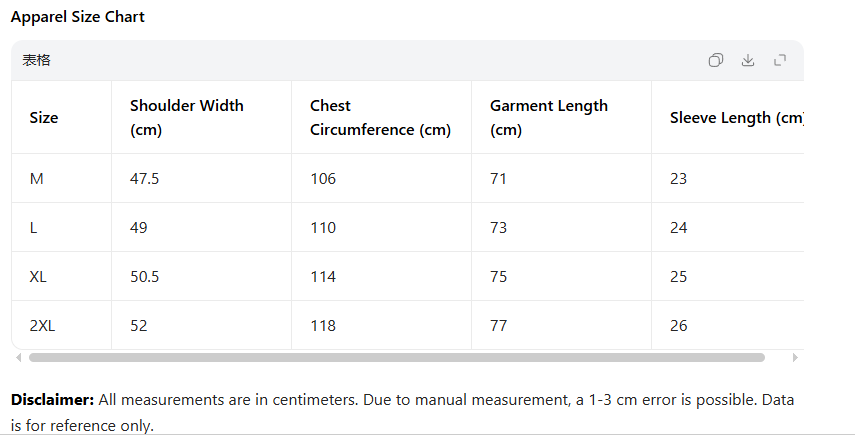
Task: Copy the size chart table
Action: tap(716, 60)
